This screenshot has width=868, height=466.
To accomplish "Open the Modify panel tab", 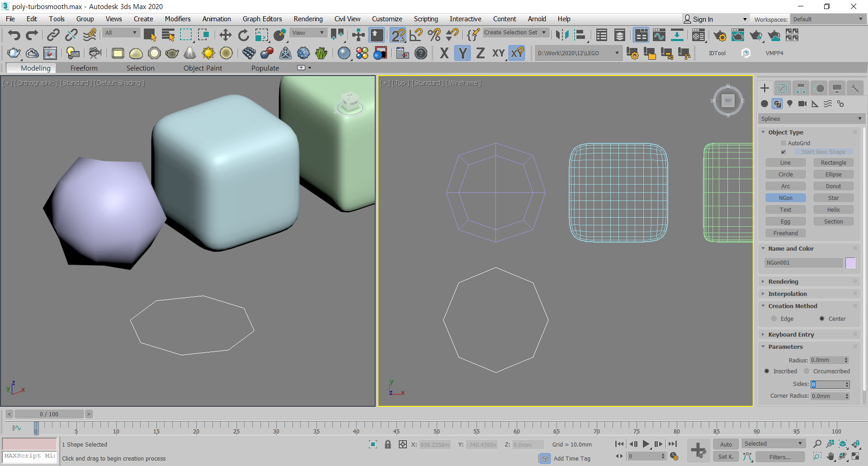I will (x=783, y=88).
